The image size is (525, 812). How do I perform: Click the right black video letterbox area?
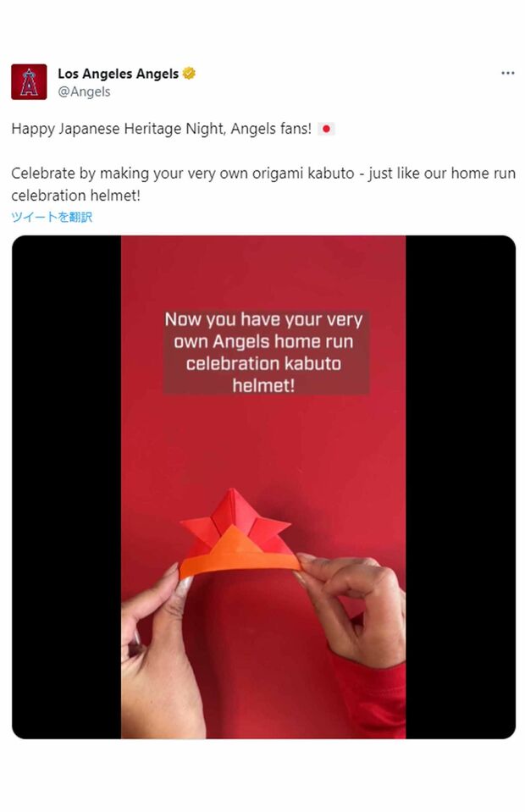(x=461, y=487)
